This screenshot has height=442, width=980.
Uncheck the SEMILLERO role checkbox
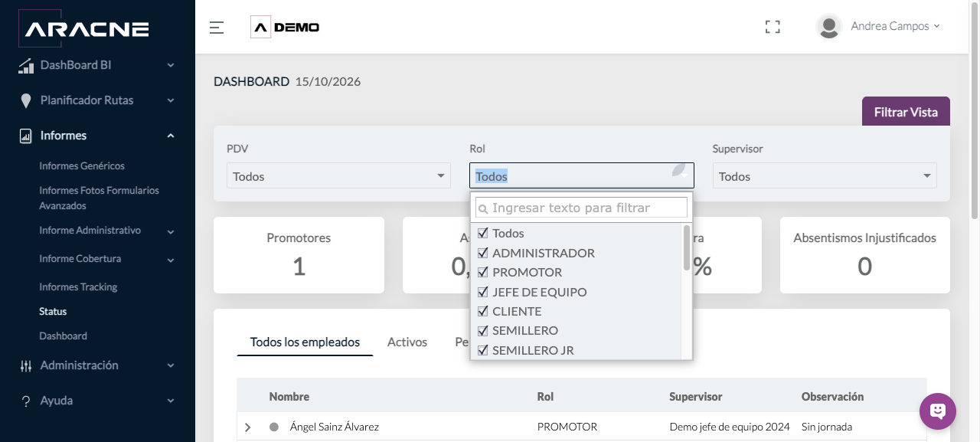point(483,331)
